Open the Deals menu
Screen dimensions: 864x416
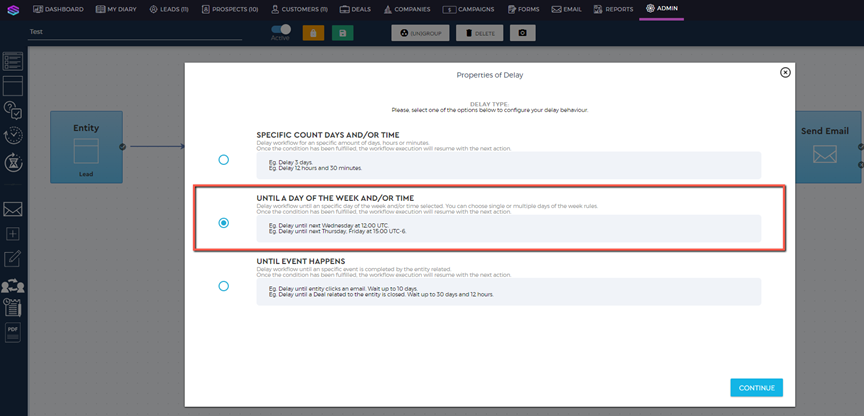(355, 9)
